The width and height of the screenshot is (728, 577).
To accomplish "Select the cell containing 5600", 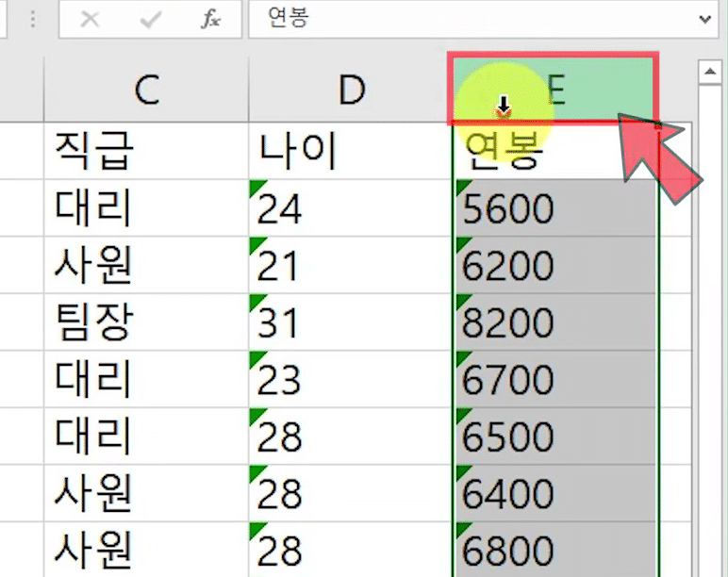I will (x=554, y=208).
